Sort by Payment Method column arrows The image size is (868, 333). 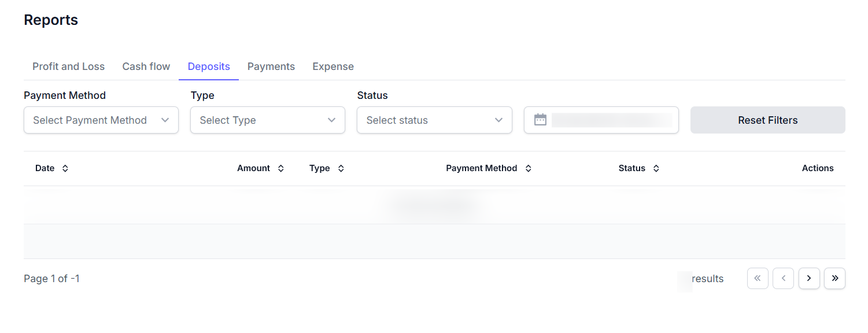(528, 168)
